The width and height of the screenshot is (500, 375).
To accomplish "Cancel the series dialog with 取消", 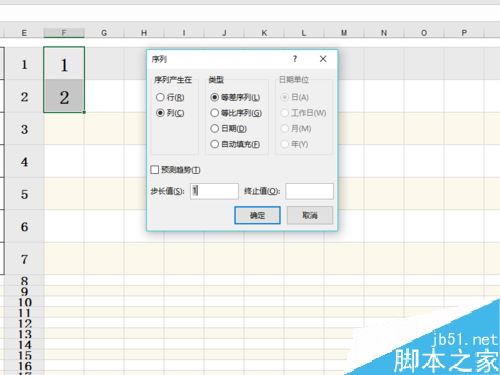I will (x=310, y=215).
